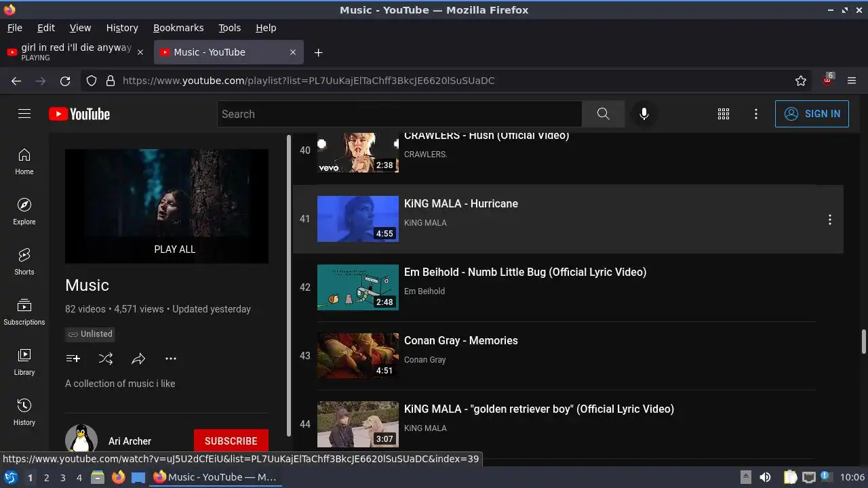Open Conan Gray - Memories video title
Viewport: 868px width, 488px height.
[x=461, y=341]
